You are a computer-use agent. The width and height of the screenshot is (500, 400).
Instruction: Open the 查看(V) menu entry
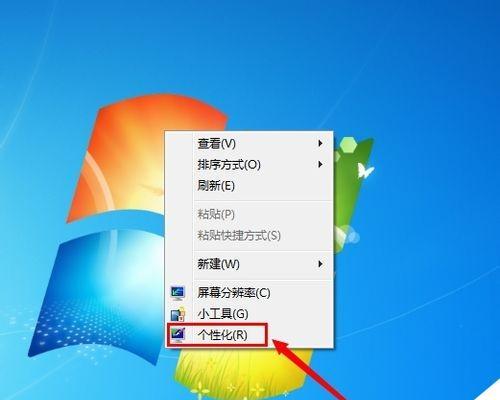click(249, 144)
